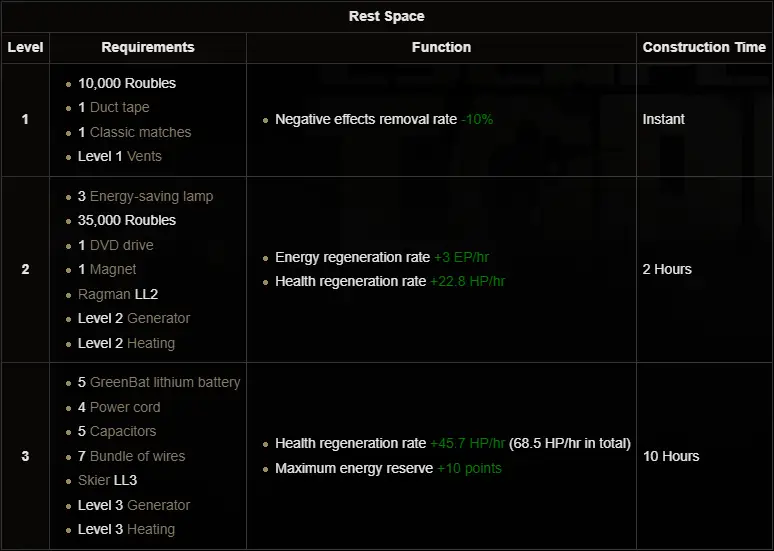Open Generator link in Level 3 requirements

pyautogui.click(x=158, y=505)
